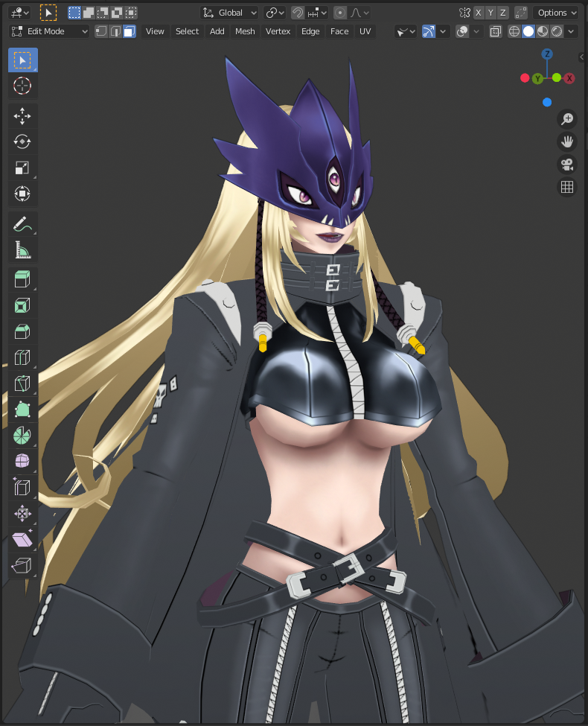
Task: Click the Pan view hand gizmo
Action: [566, 141]
